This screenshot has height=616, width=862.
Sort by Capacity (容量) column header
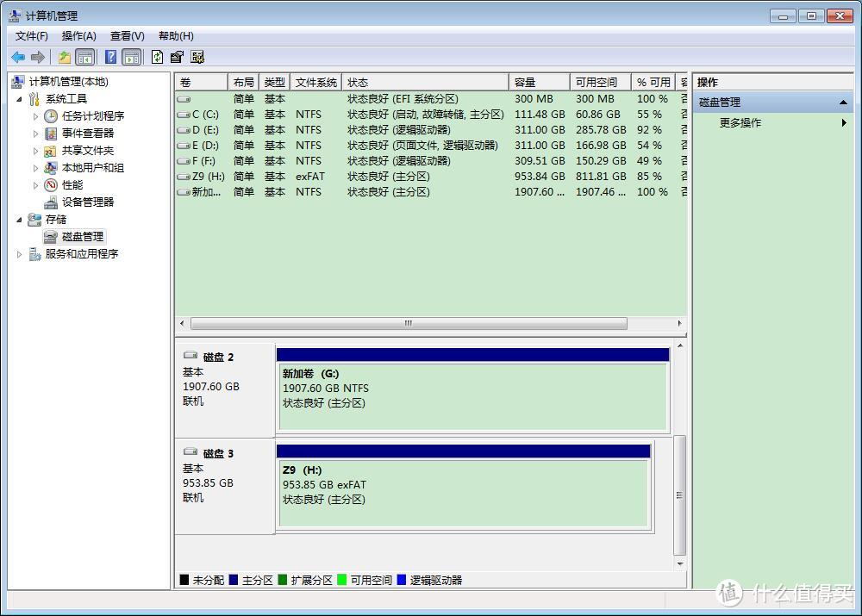click(x=540, y=83)
